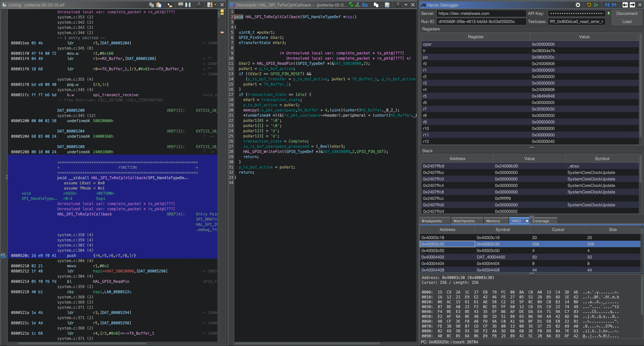Open the Listing margin options dropdown arrow
The width and height of the screenshot is (644, 346).
click(215, 5)
